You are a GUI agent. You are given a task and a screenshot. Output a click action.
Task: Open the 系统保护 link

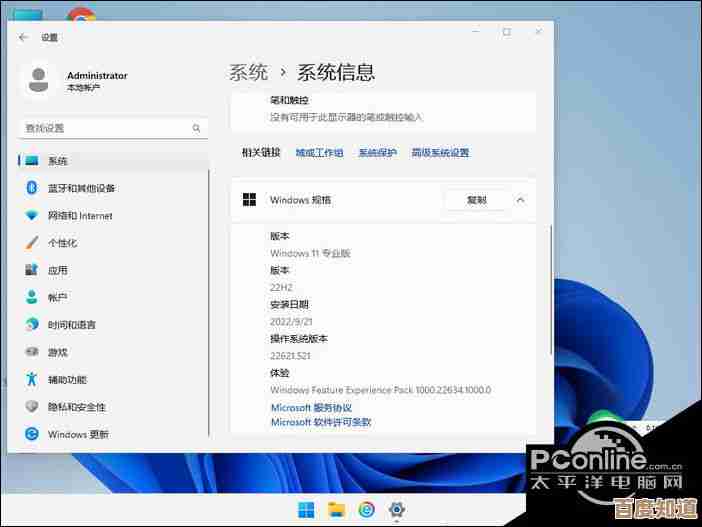[x=377, y=153]
